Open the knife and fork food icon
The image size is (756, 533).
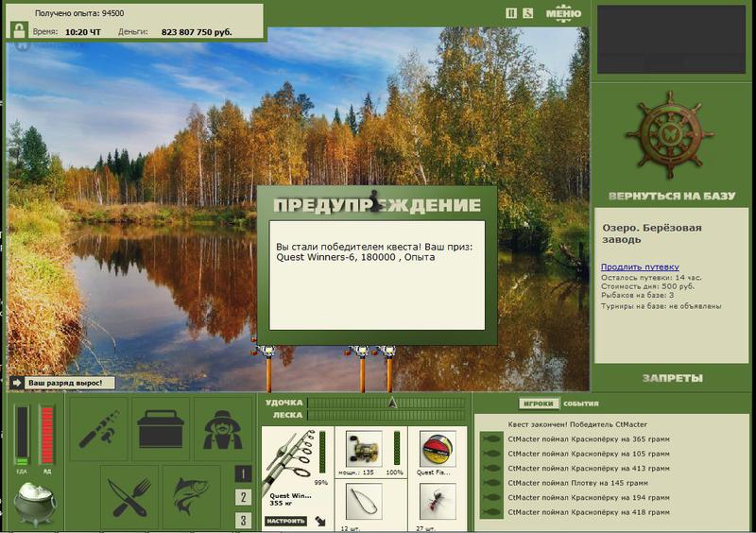[129, 497]
